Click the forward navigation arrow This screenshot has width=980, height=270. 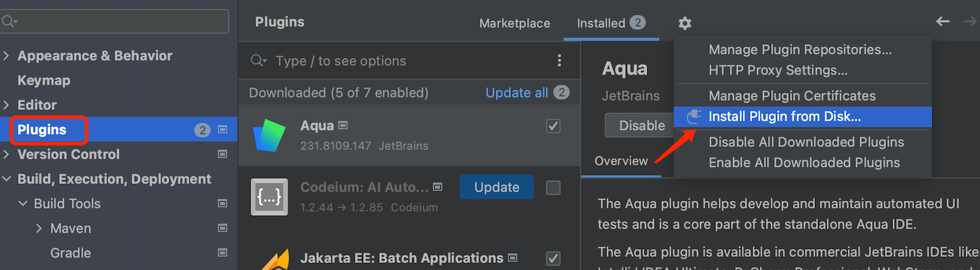tap(970, 22)
